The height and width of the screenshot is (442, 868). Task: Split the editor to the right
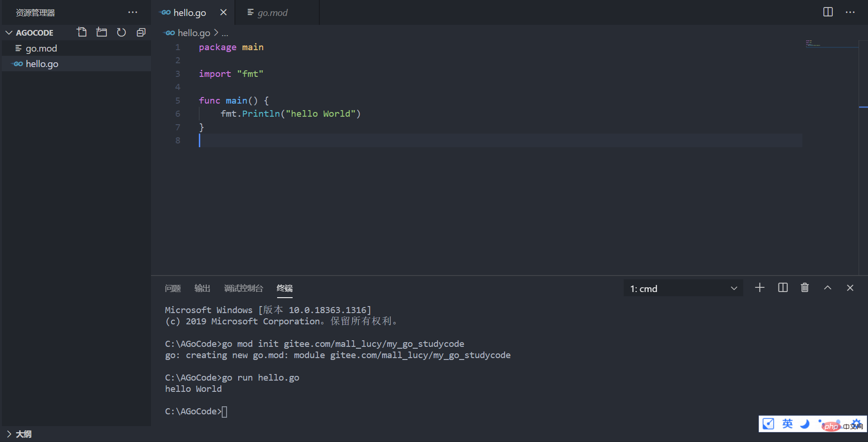point(828,12)
